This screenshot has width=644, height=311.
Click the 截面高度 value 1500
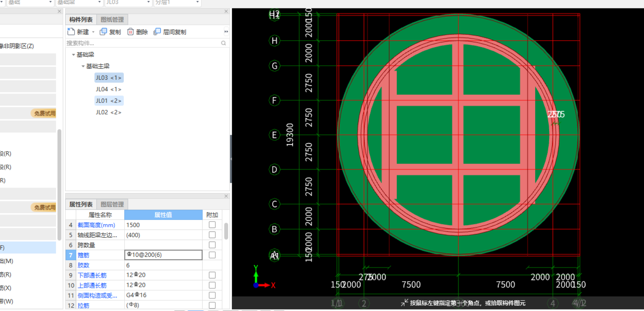(x=163, y=225)
